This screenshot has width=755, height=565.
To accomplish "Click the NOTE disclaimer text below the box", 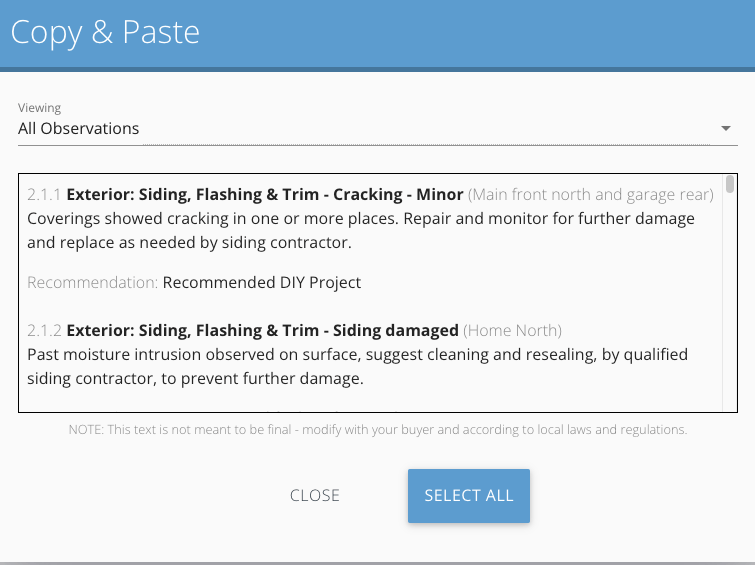I will [x=378, y=429].
